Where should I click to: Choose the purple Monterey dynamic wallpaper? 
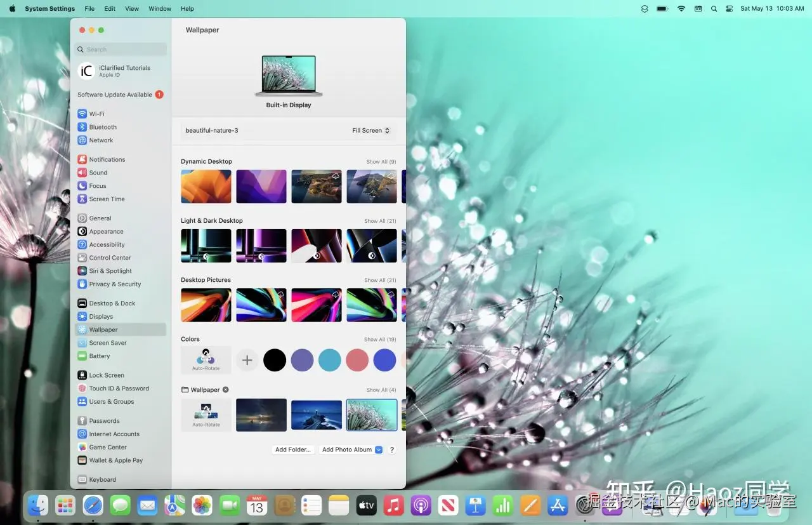(261, 187)
